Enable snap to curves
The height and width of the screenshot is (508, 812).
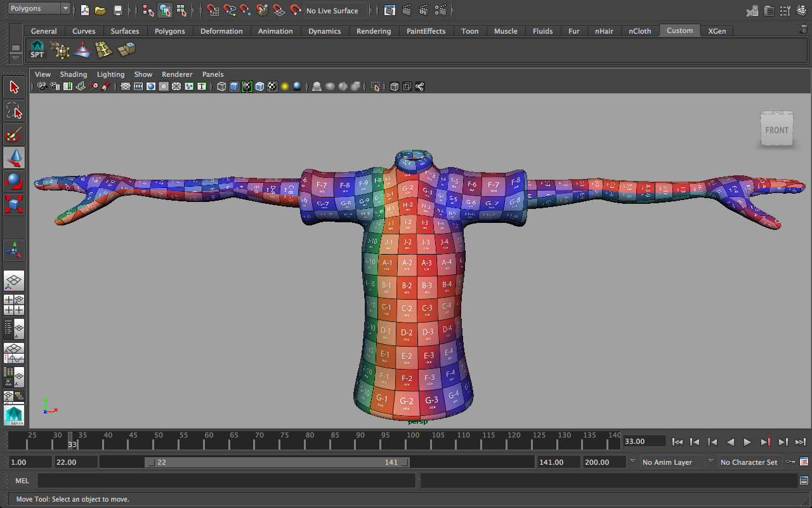point(230,10)
